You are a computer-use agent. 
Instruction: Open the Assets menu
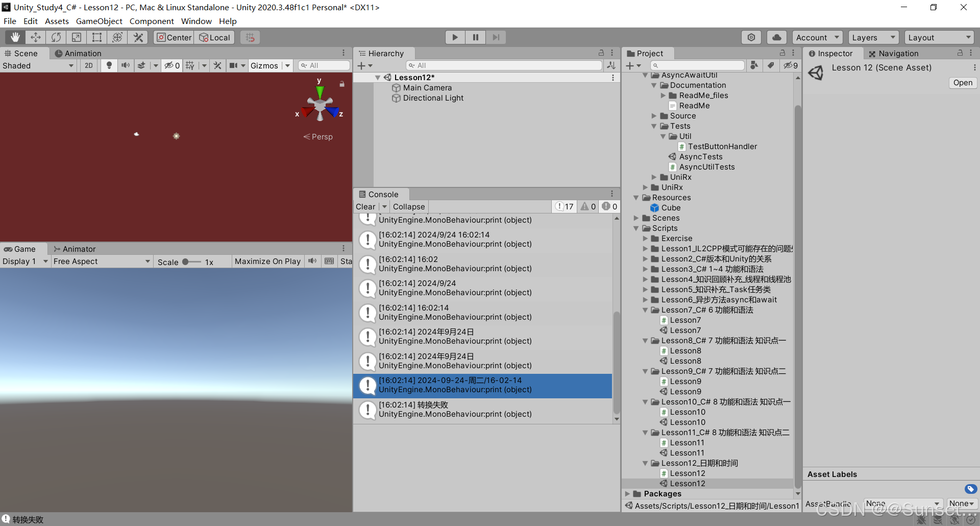pos(57,21)
